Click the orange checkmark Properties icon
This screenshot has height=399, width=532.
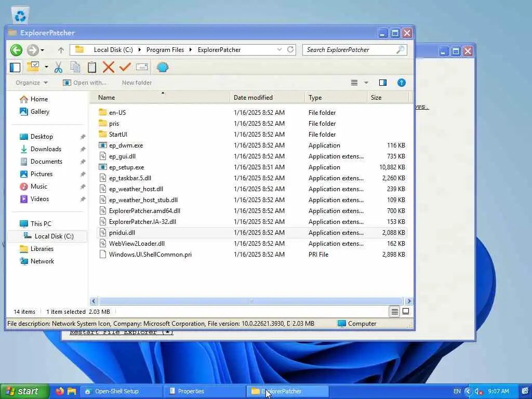[125, 67]
